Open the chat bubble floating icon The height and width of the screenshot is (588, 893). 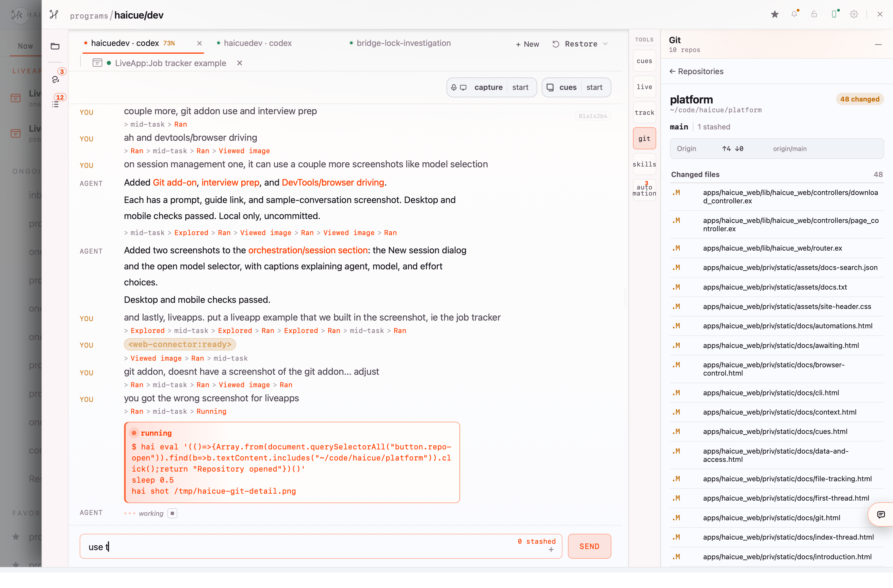(x=881, y=514)
